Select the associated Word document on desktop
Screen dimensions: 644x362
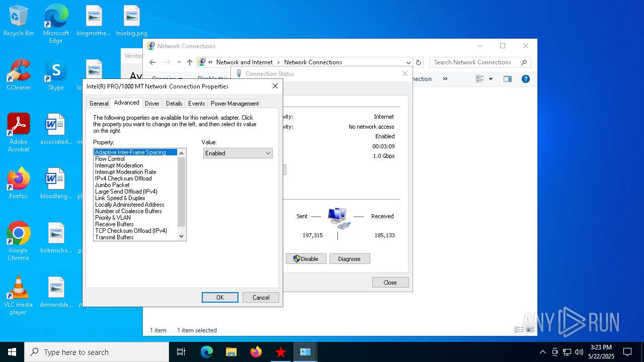click(56, 129)
